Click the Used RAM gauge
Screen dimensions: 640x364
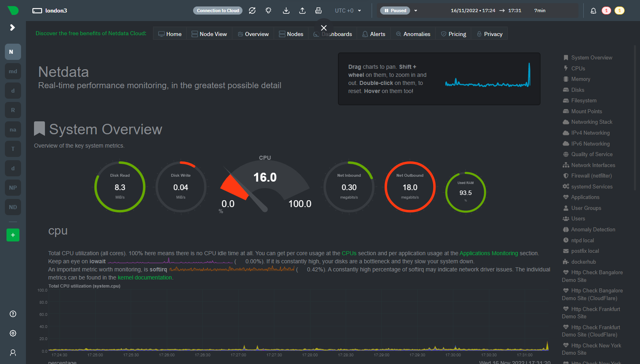coord(466,193)
